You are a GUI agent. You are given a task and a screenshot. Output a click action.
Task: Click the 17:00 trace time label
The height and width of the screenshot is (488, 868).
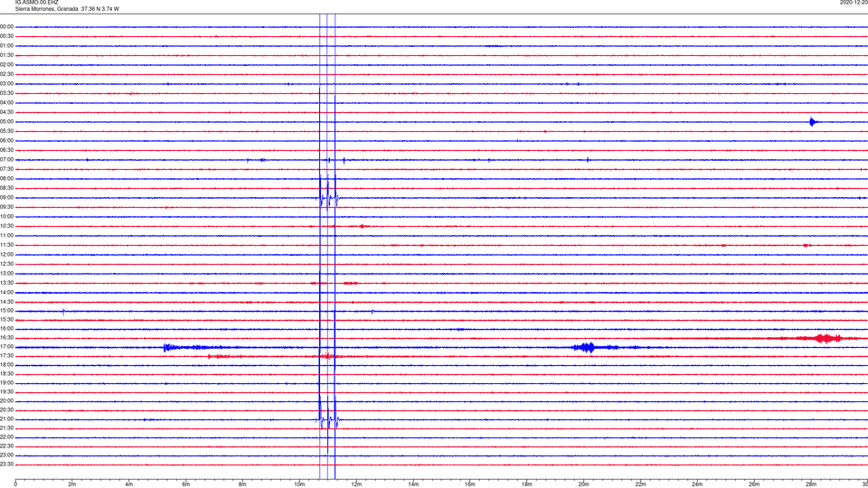(x=6, y=346)
